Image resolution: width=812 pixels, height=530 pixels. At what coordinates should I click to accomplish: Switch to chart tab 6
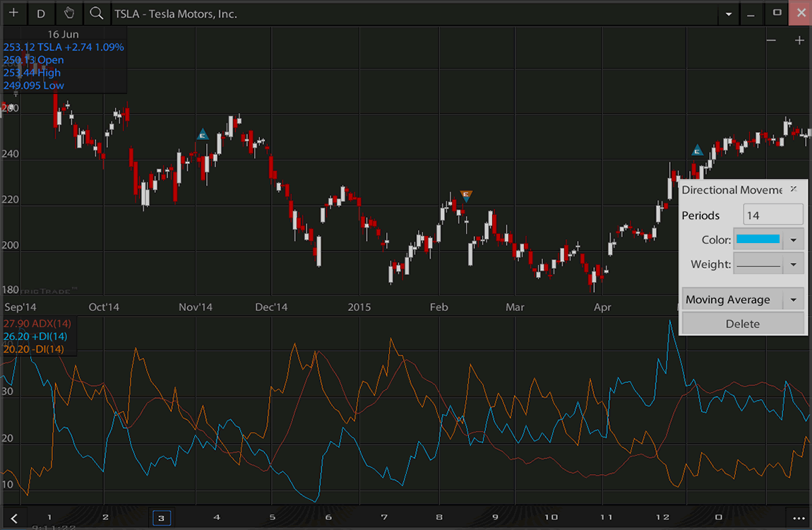[x=328, y=517]
